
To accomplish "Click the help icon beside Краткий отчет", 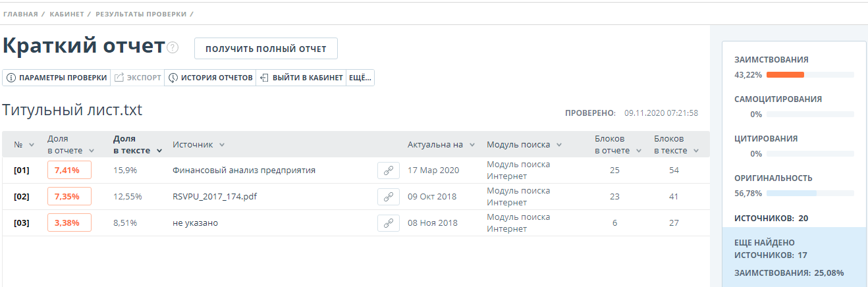I will [173, 47].
